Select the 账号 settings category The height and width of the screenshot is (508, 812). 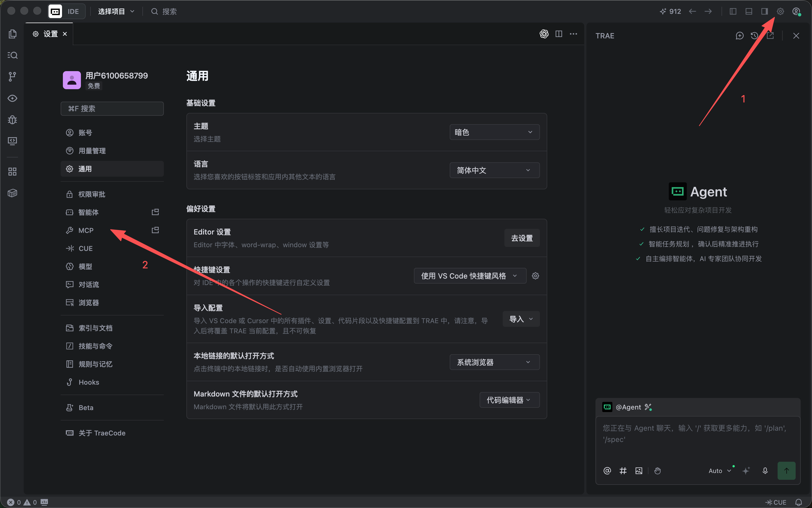pos(112,133)
